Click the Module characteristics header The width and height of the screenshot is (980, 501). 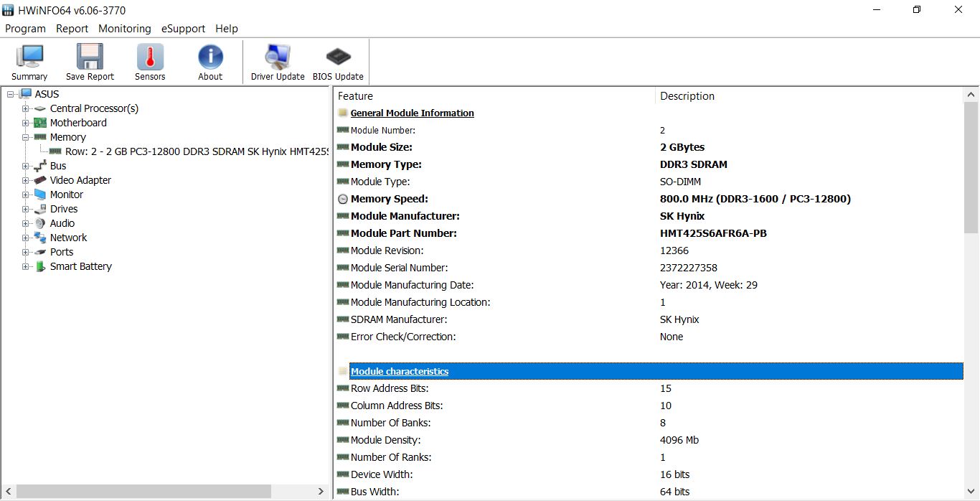(400, 371)
